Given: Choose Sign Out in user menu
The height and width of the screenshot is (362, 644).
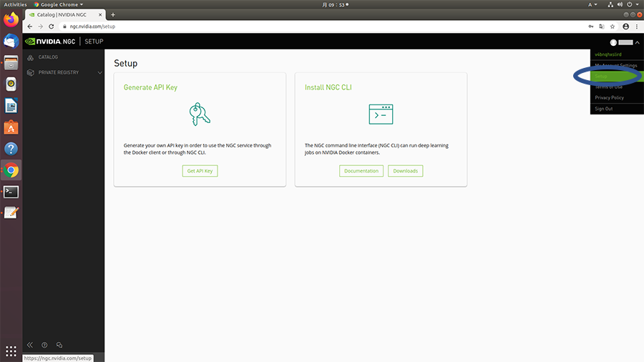Looking at the screenshot, I should 603,109.
